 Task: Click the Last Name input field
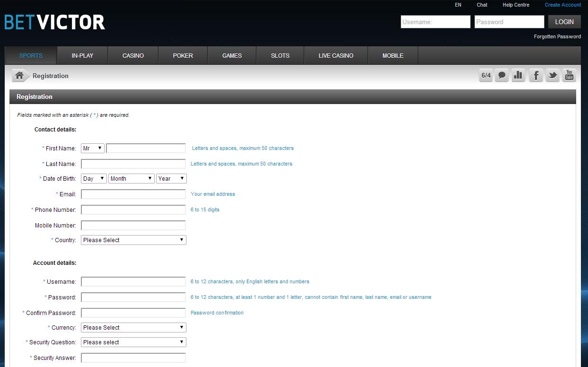click(133, 164)
